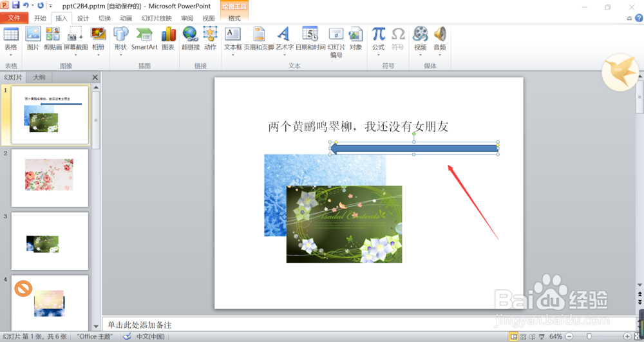This screenshot has width=644, height=342.
Task: Switch to the 大纲 outline pane tab
Action: point(39,77)
